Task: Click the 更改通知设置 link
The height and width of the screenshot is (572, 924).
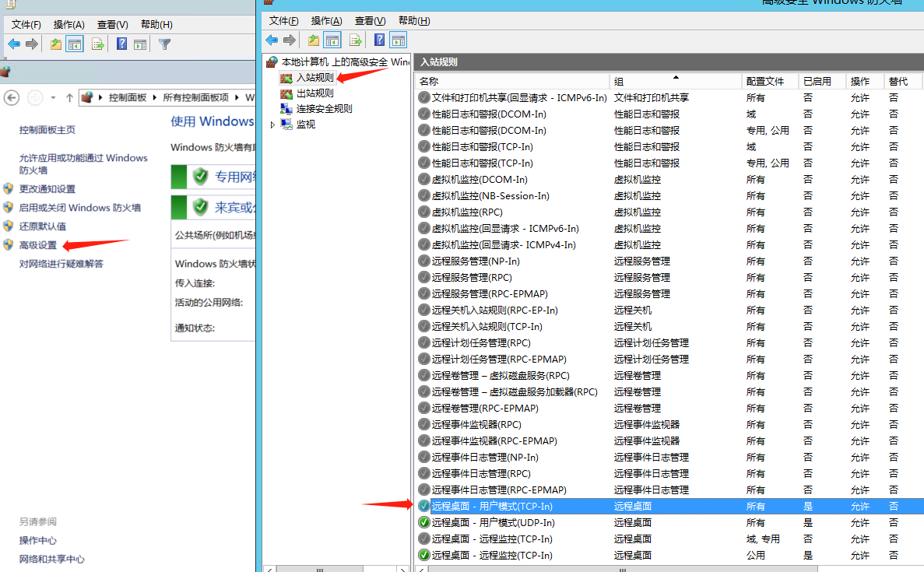Action: 47,189
